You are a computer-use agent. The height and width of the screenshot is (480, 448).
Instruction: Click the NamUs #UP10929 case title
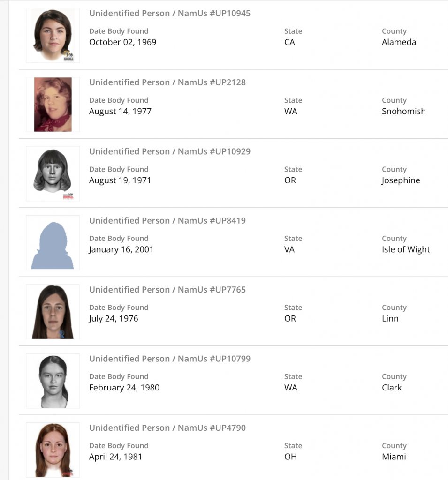(170, 151)
